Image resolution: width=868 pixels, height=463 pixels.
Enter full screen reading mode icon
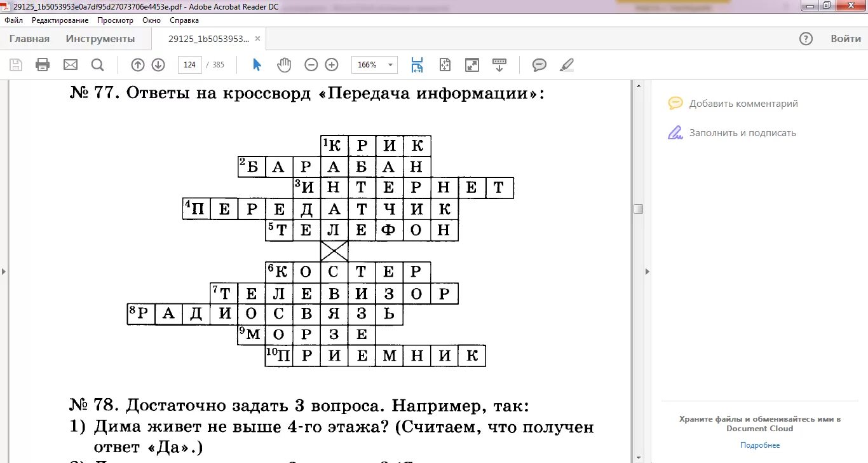click(x=472, y=64)
